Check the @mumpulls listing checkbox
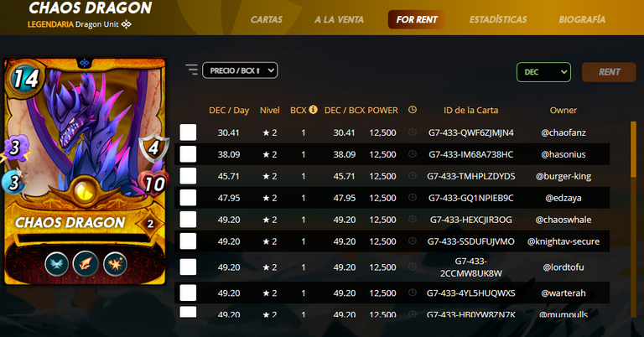 188,312
